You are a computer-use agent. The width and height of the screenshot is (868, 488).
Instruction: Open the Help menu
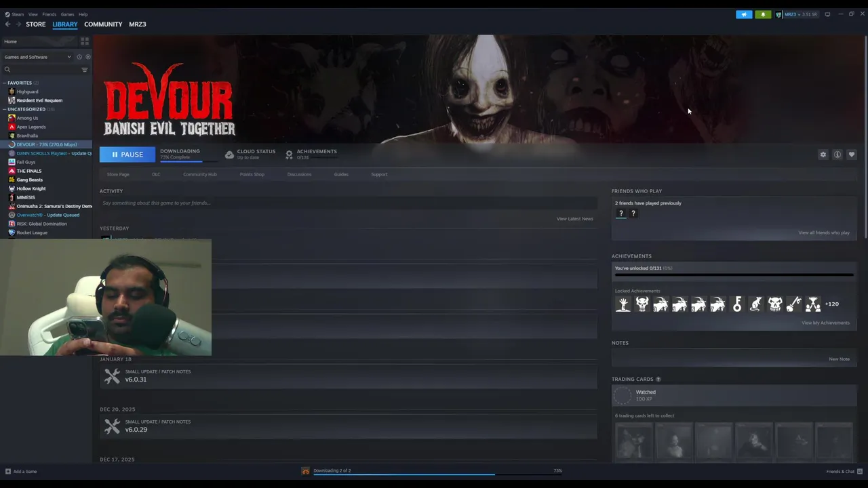83,14
